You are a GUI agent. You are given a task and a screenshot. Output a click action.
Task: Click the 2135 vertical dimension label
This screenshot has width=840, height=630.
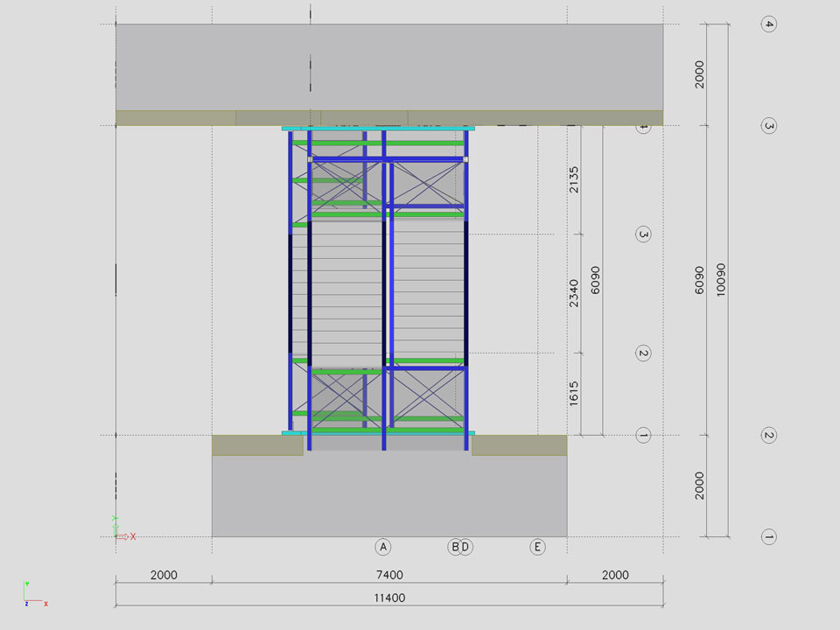[x=574, y=180]
